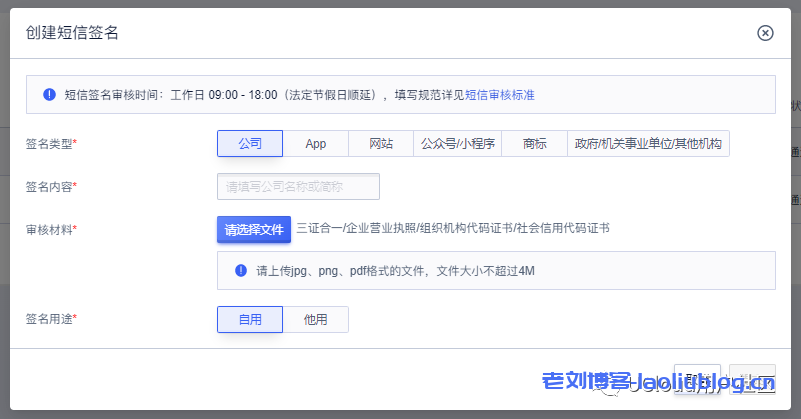Click the 创建短信签名 dialog title

click(x=72, y=33)
